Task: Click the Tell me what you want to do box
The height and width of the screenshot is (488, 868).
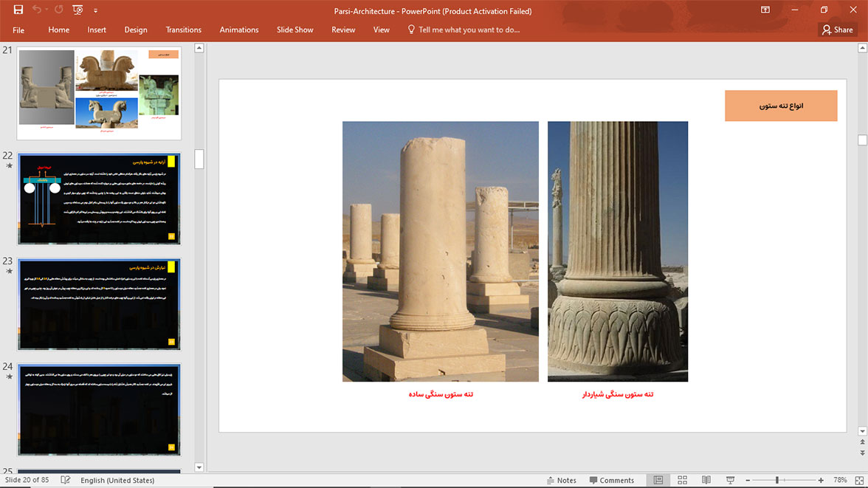Action: pyautogui.click(x=464, y=30)
